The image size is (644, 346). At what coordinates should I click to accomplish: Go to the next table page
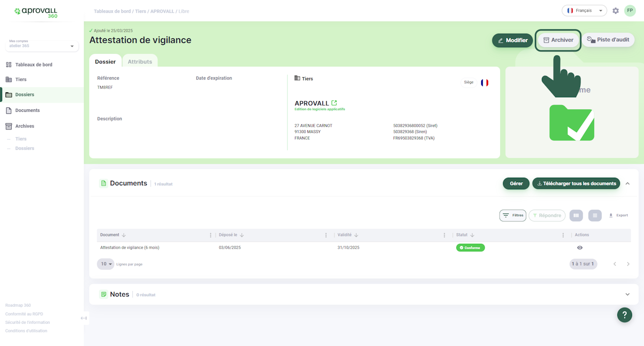[628, 264]
